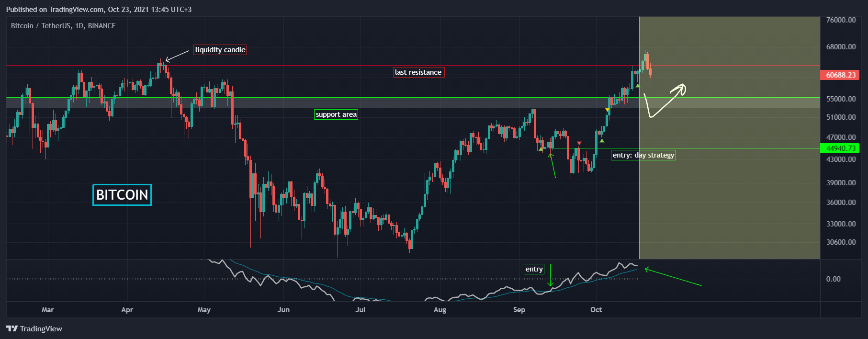Screen dimensions: 868x339
Task: Click the 43000.00 price axis label
Action: tap(841, 159)
